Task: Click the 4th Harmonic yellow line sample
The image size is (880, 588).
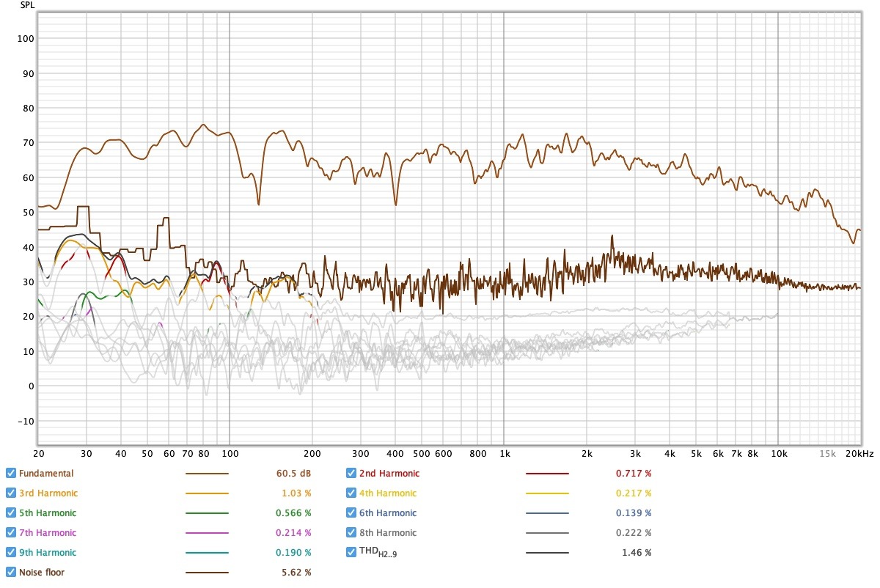Action: [x=547, y=493]
